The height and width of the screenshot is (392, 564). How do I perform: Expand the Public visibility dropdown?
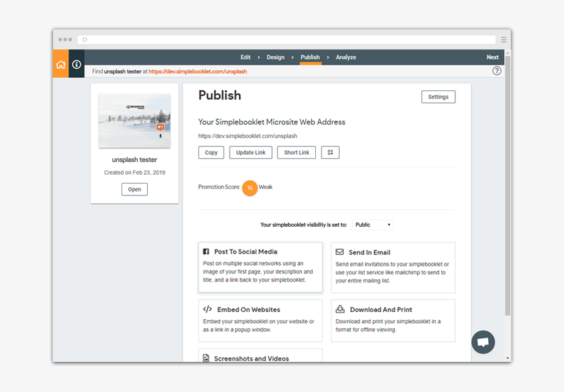[373, 225]
